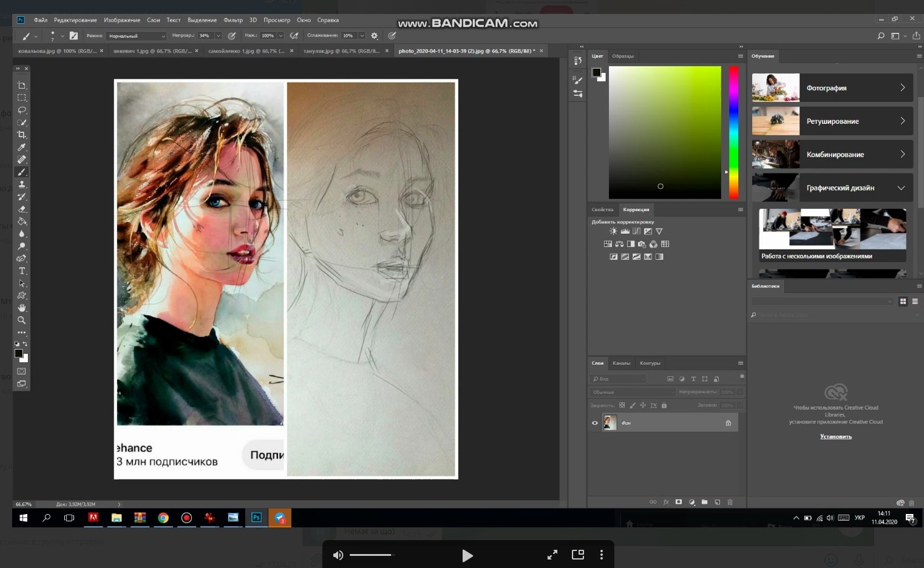This screenshot has height=568, width=924.
Task: Open the smoothing options gear icon
Action: [375, 36]
